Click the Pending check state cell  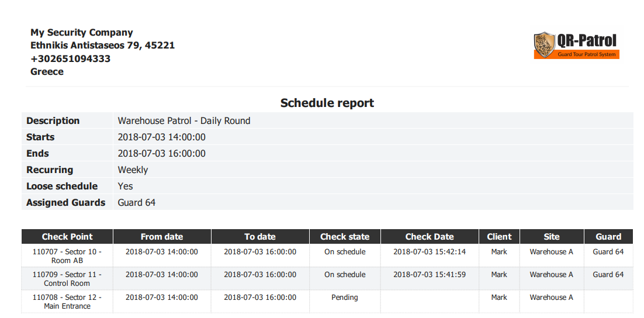click(345, 298)
